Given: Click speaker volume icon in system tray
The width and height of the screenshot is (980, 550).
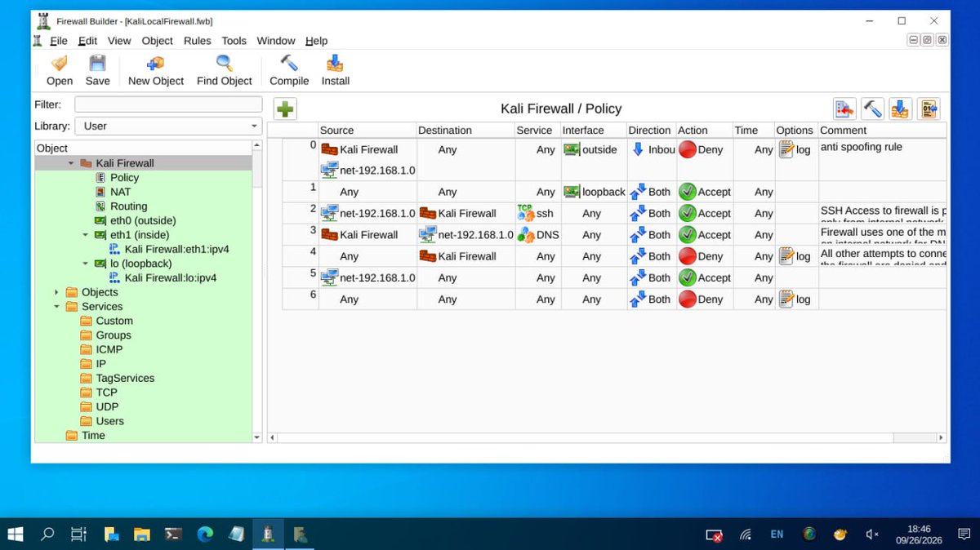Looking at the screenshot, I should pyautogui.click(x=872, y=534).
